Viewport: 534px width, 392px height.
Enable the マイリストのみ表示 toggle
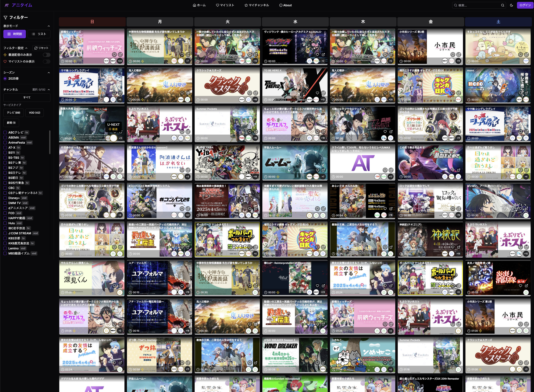tap(46, 61)
